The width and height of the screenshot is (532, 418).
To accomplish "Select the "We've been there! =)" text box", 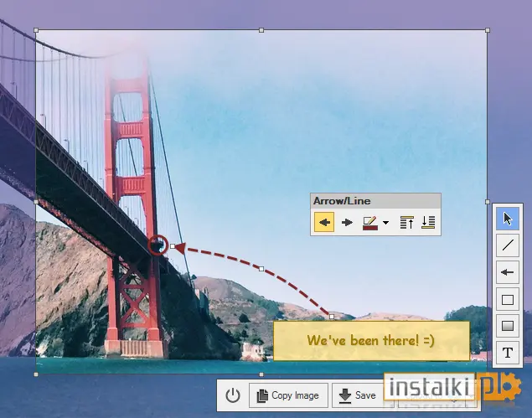I will tap(371, 340).
